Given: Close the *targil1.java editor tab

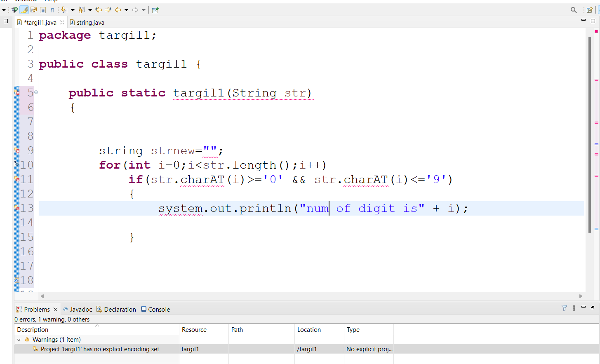Looking at the screenshot, I should coord(62,23).
